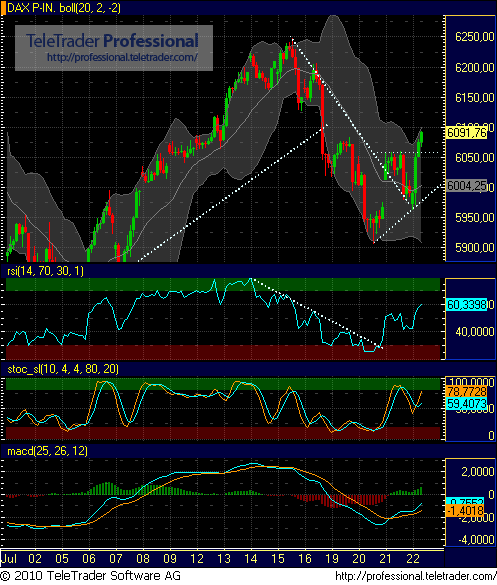Viewport: 497px width, 585px height.
Task: Click the 5950,00 price axis label
Action: coord(475,218)
